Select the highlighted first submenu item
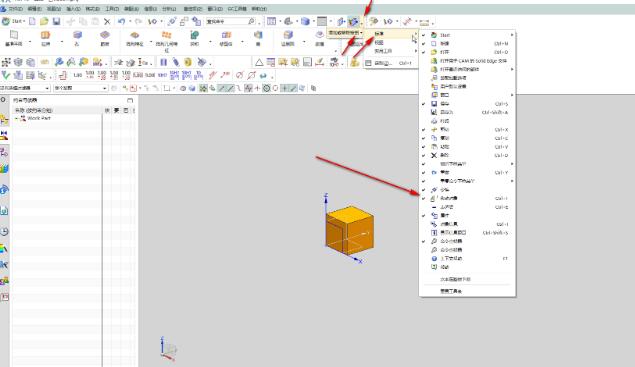 click(x=391, y=34)
